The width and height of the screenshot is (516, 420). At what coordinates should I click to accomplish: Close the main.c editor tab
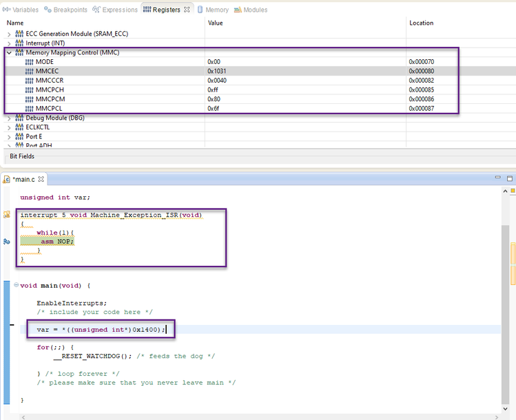coord(41,179)
